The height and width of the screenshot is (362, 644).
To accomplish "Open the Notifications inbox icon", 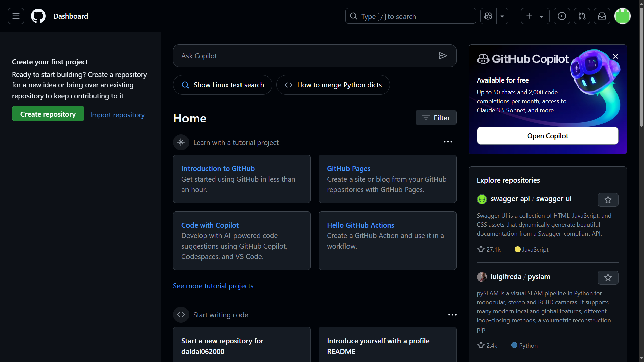I will pos(602,16).
